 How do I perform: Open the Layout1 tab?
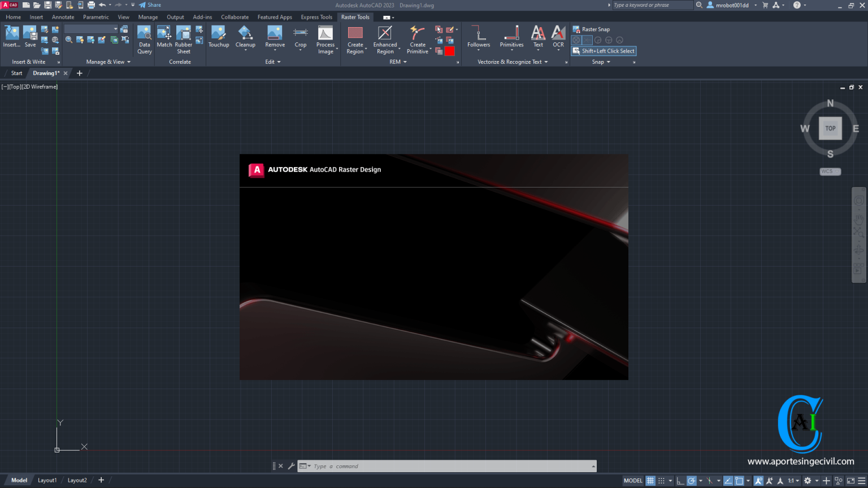pos(47,480)
